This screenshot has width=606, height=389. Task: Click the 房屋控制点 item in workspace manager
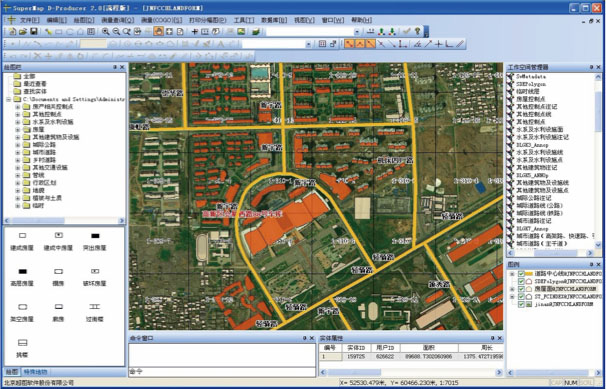[531, 99]
